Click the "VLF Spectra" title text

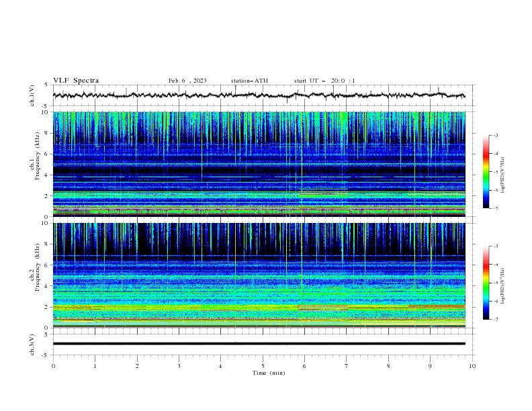pyautogui.click(x=76, y=81)
